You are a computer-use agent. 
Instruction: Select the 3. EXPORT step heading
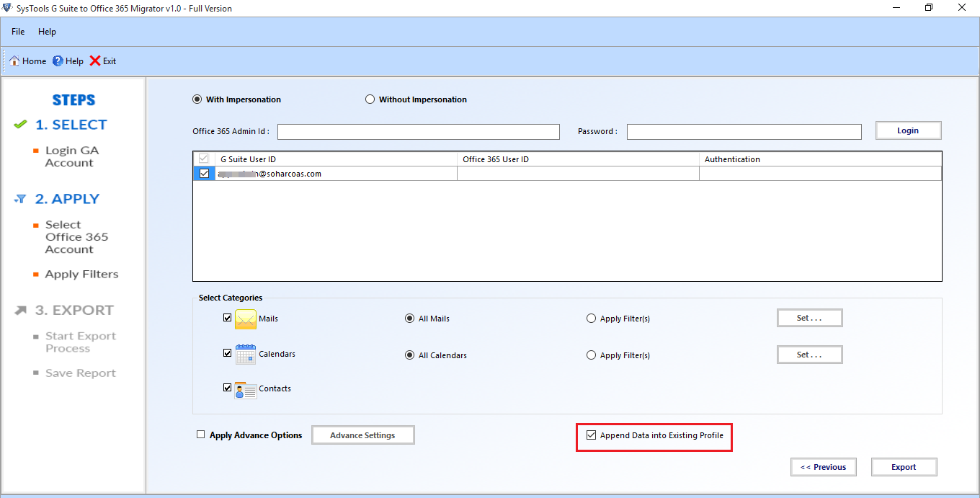(74, 311)
